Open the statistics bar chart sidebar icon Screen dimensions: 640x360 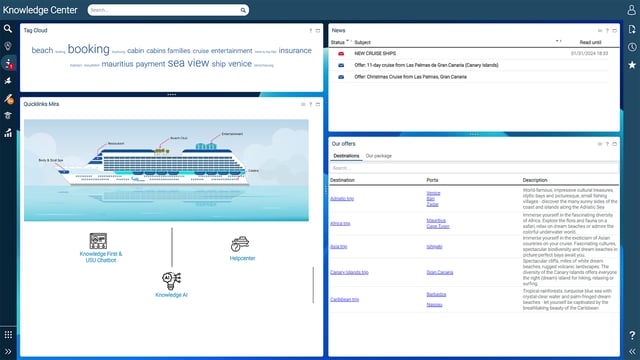point(8,133)
